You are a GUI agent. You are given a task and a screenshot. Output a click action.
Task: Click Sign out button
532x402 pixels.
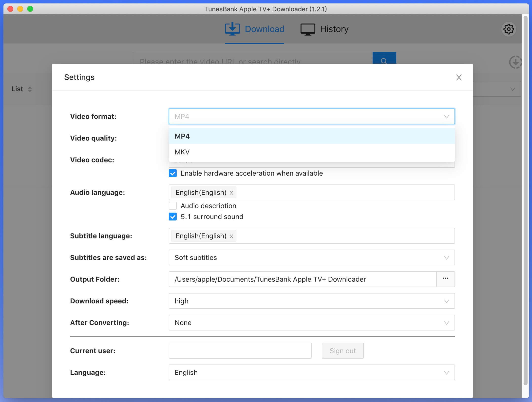(342, 350)
